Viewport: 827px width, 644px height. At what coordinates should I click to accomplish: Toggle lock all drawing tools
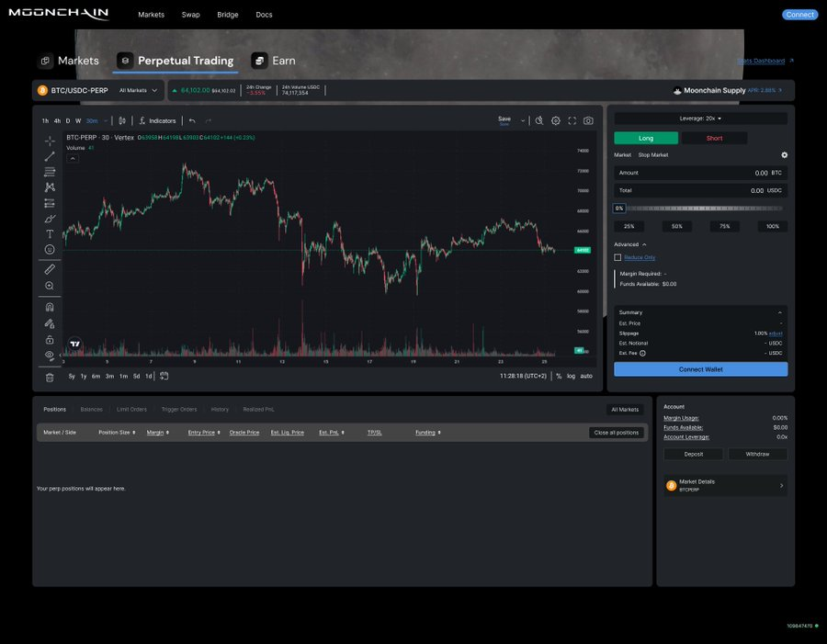pos(50,339)
